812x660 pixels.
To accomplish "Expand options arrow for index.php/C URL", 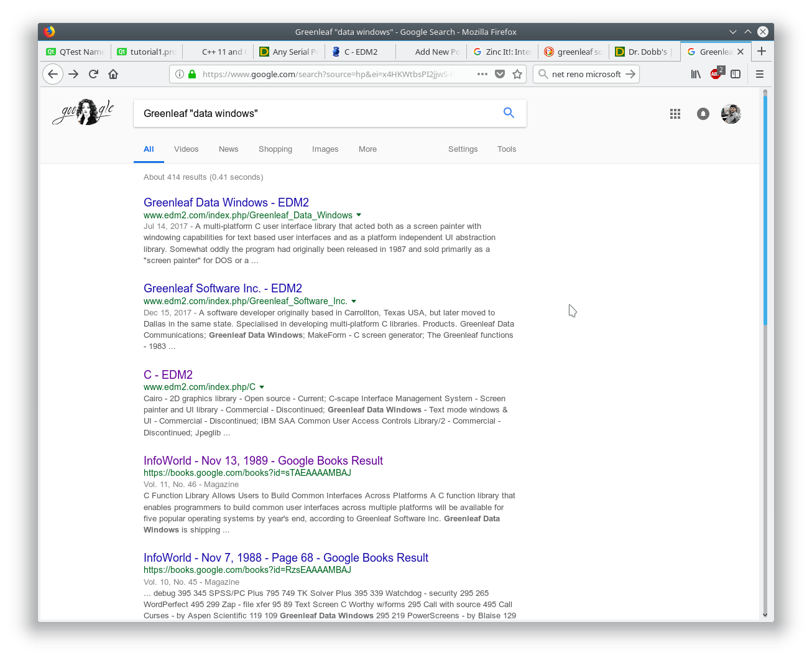I will 262,387.
